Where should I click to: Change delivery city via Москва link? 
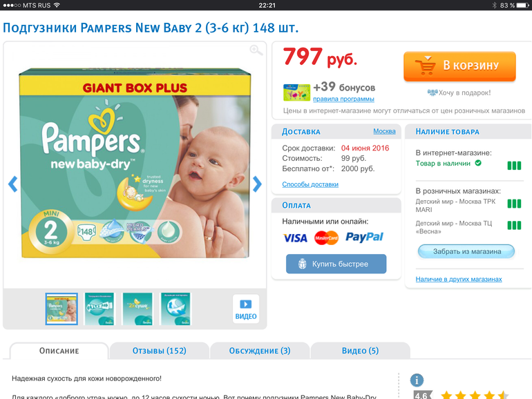[x=384, y=131]
